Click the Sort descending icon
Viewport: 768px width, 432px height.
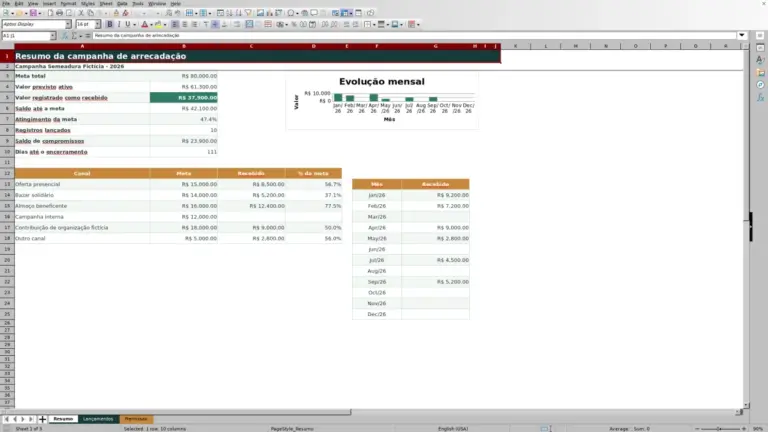(x=239, y=13)
